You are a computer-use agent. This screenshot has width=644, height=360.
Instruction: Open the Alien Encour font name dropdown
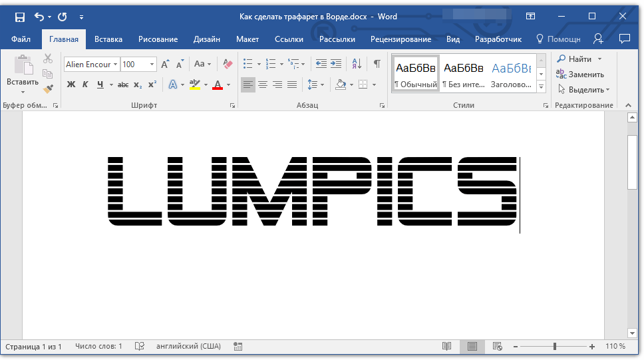(x=115, y=65)
